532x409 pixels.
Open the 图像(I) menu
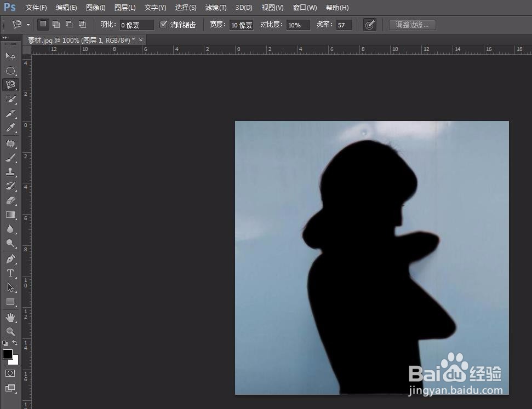(x=96, y=8)
